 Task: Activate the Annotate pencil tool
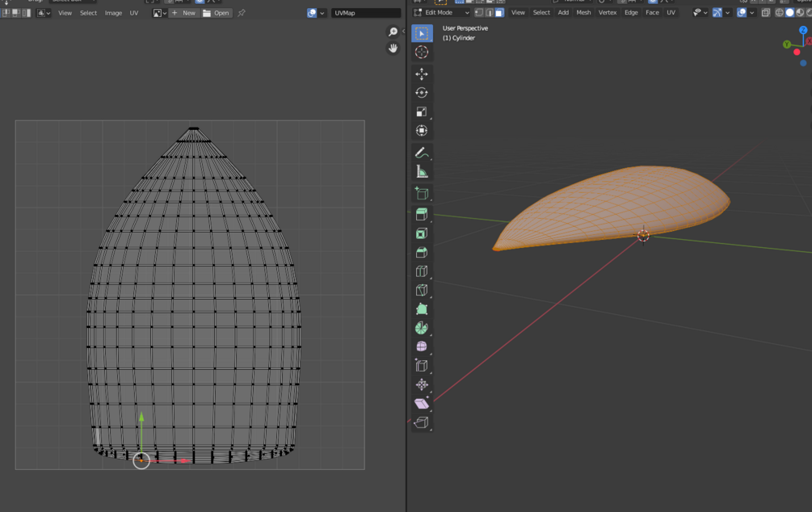pos(422,153)
